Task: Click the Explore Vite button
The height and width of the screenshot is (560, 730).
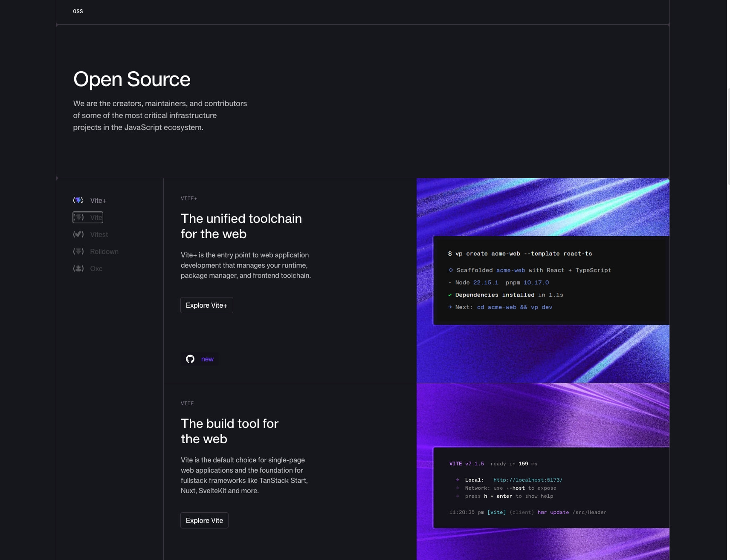Action: (x=204, y=520)
